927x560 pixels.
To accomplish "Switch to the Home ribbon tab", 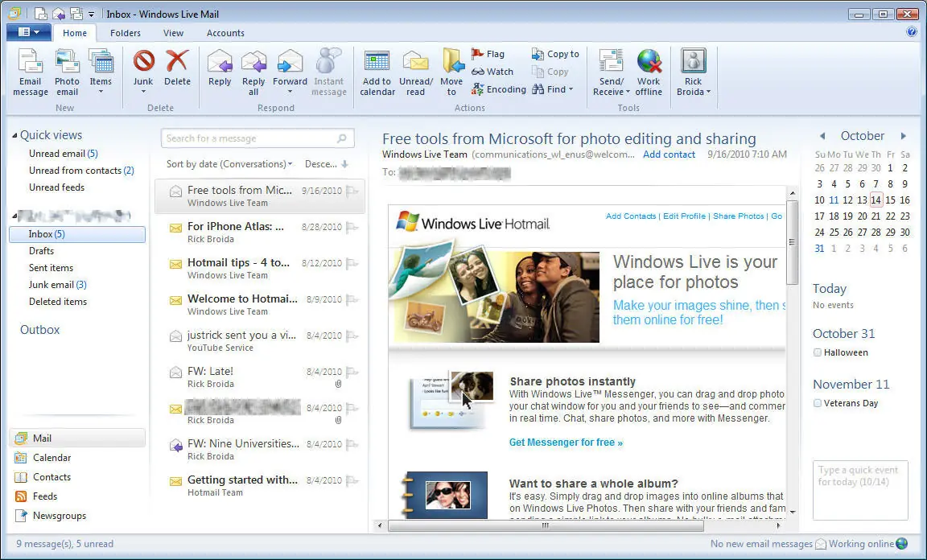I will [x=75, y=33].
